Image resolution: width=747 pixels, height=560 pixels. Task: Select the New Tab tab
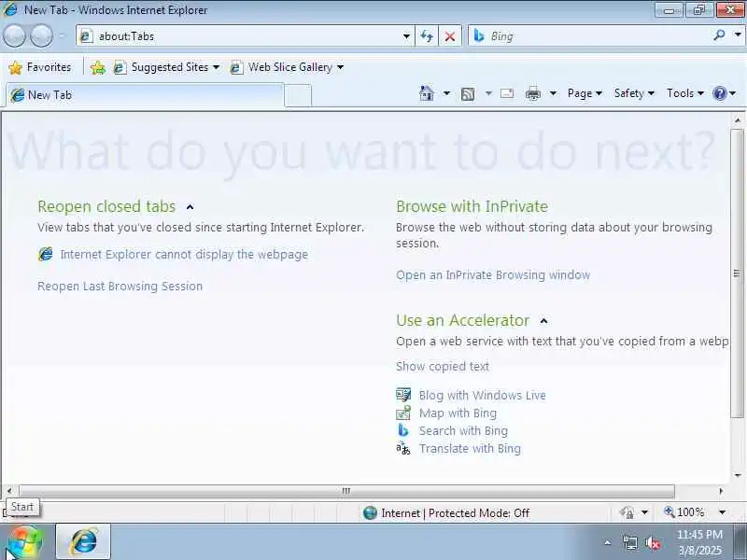pyautogui.click(x=145, y=95)
